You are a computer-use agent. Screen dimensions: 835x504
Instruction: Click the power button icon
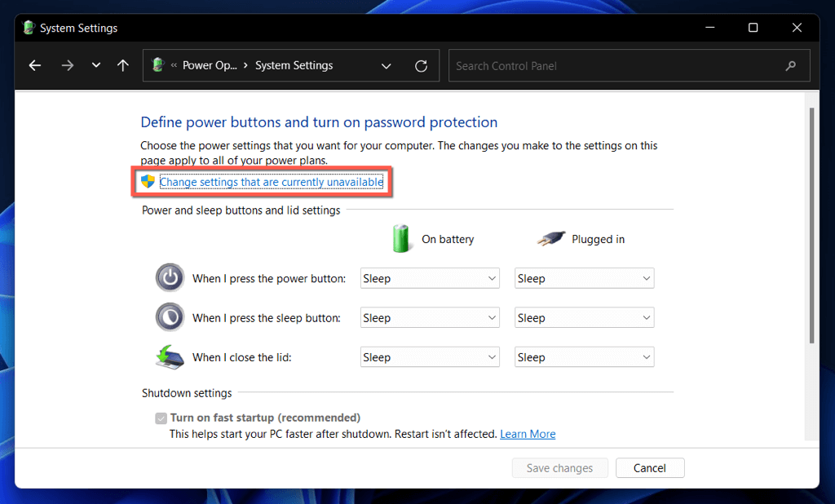tap(170, 278)
